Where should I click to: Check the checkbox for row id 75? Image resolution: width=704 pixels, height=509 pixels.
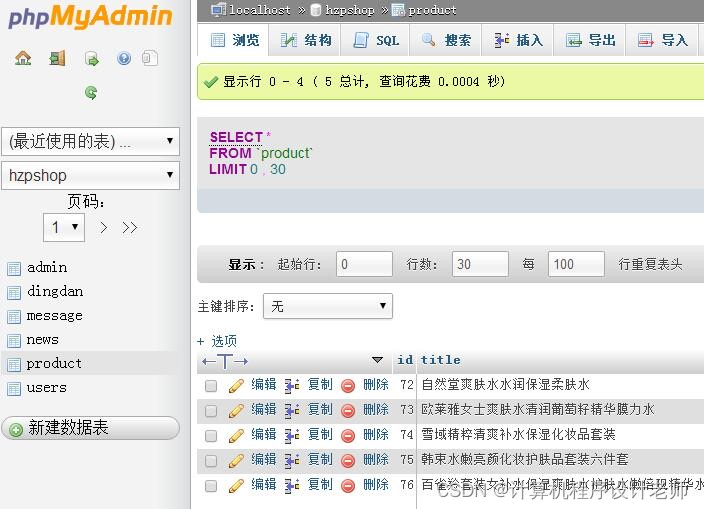point(211,461)
